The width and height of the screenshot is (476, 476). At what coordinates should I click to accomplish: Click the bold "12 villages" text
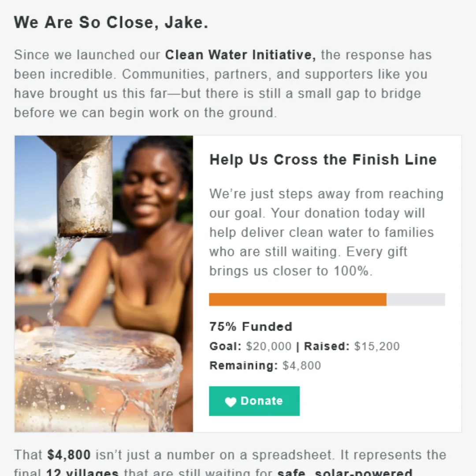[82, 472]
